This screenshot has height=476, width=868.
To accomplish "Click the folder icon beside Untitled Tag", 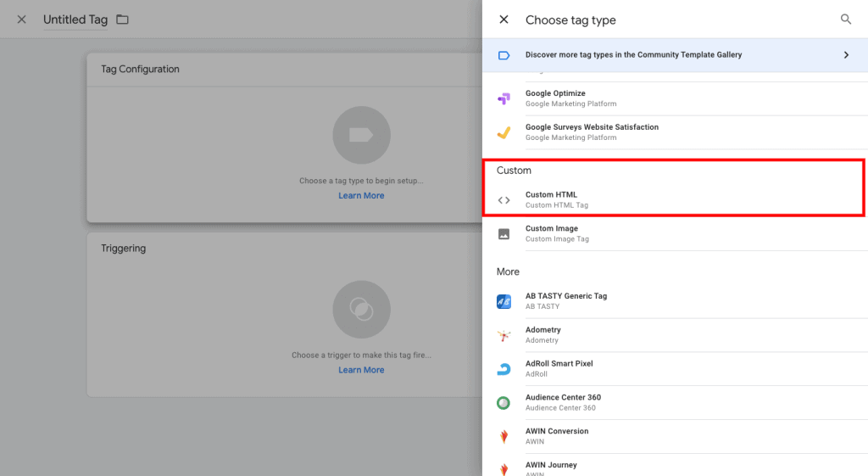I will (x=122, y=20).
